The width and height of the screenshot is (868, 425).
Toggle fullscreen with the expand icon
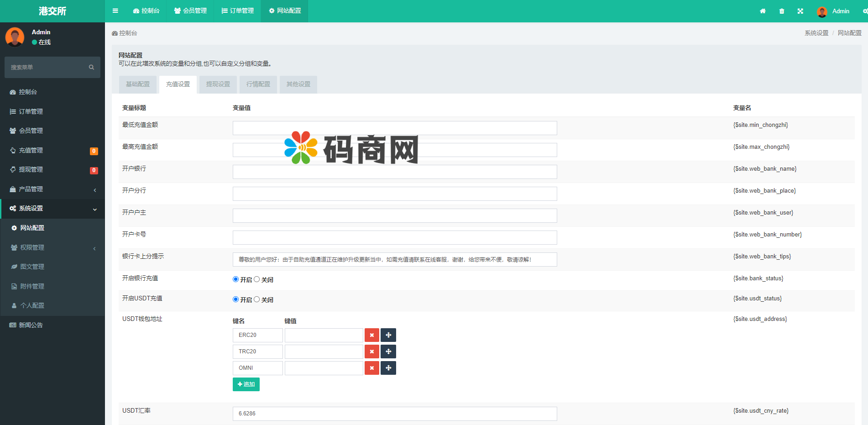point(800,11)
